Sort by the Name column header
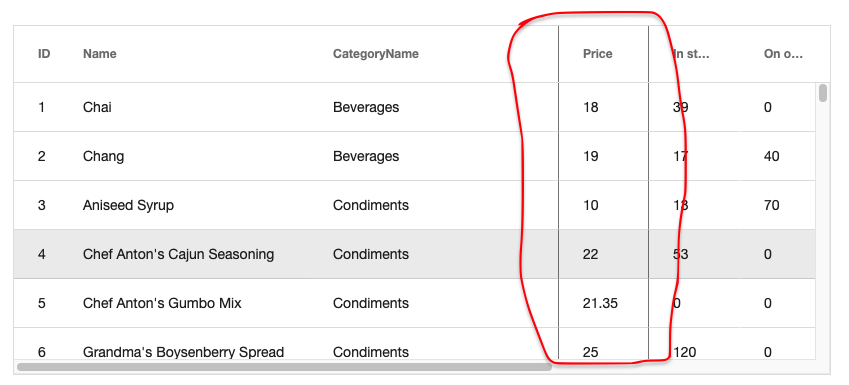The width and height of the screenshot is (849, 385). (x=100, y=54)
